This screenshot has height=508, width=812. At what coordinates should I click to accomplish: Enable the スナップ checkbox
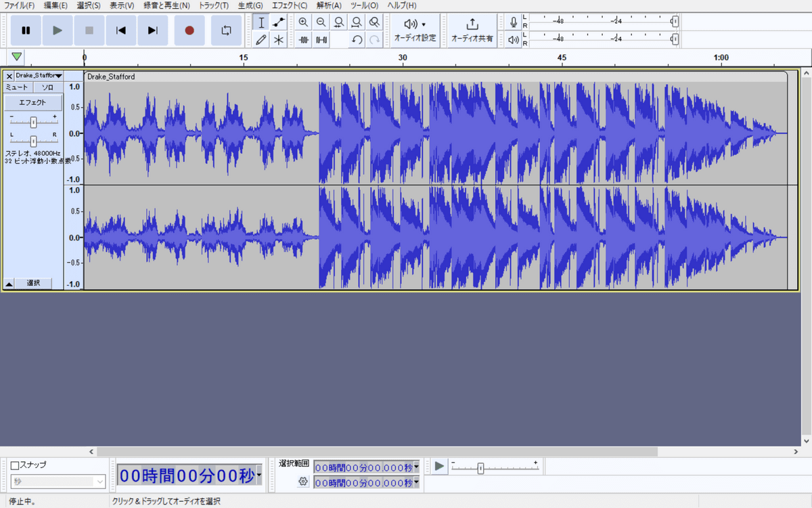coord(15,465)
